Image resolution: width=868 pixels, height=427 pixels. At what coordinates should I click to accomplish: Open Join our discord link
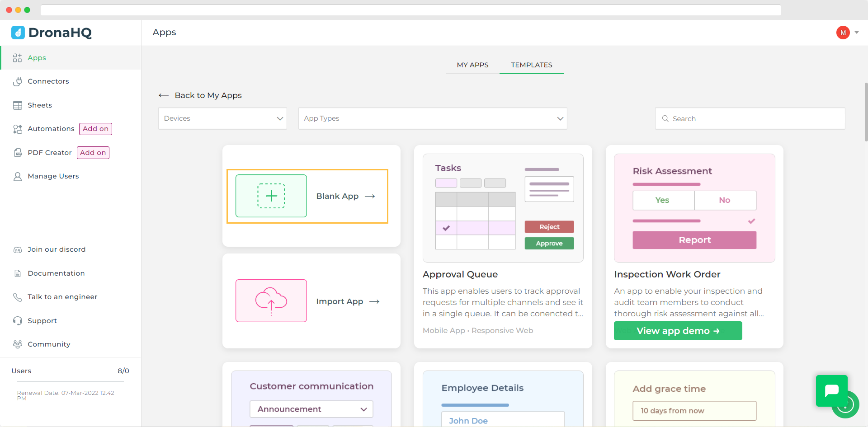point(56,249)
